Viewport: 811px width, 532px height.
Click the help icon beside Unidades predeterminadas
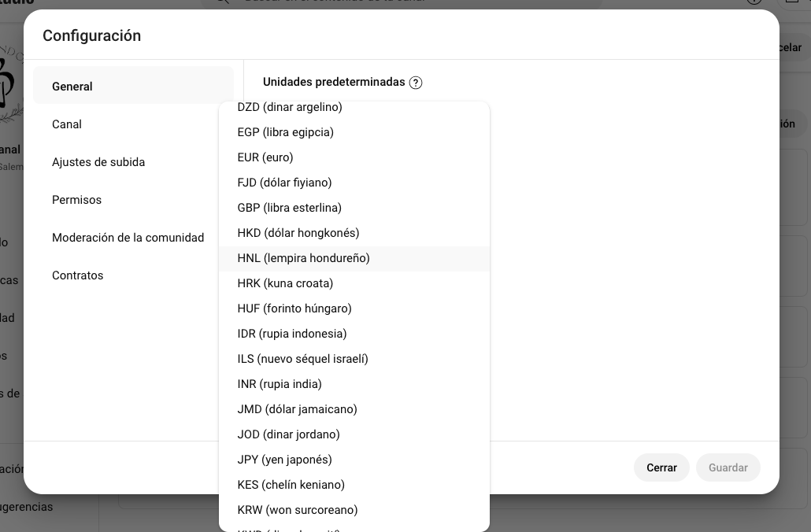click(x=416, y=83)
